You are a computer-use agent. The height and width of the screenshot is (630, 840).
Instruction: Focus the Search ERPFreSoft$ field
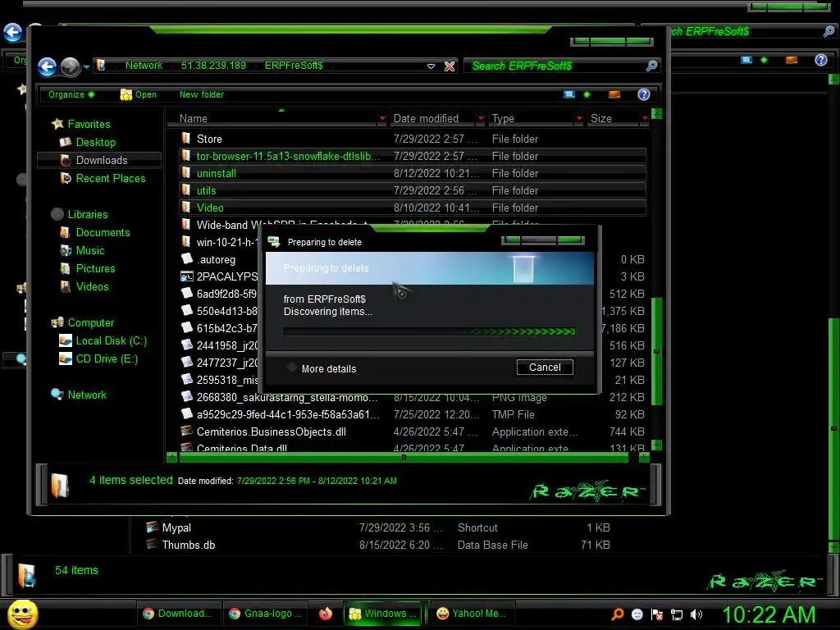point(555,66)
